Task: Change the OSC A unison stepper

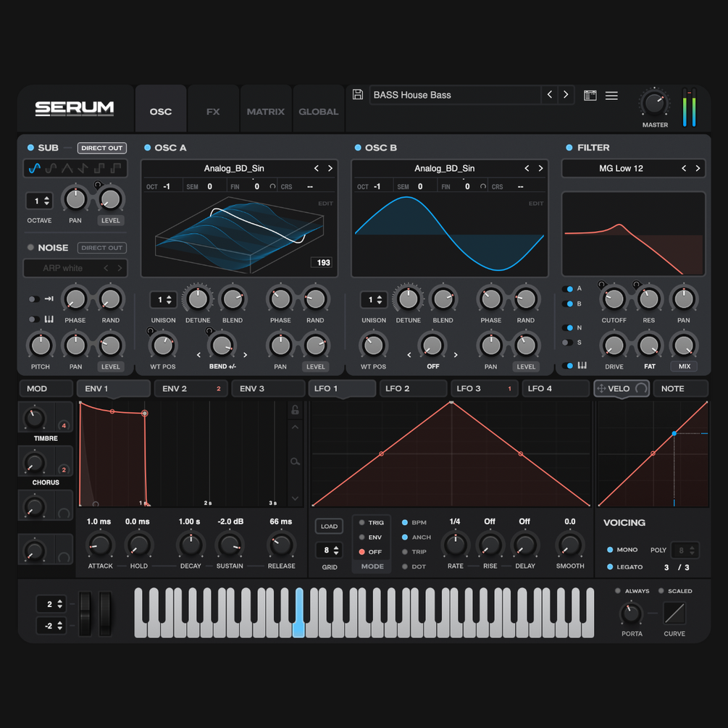Action: [x=163, y=300]
